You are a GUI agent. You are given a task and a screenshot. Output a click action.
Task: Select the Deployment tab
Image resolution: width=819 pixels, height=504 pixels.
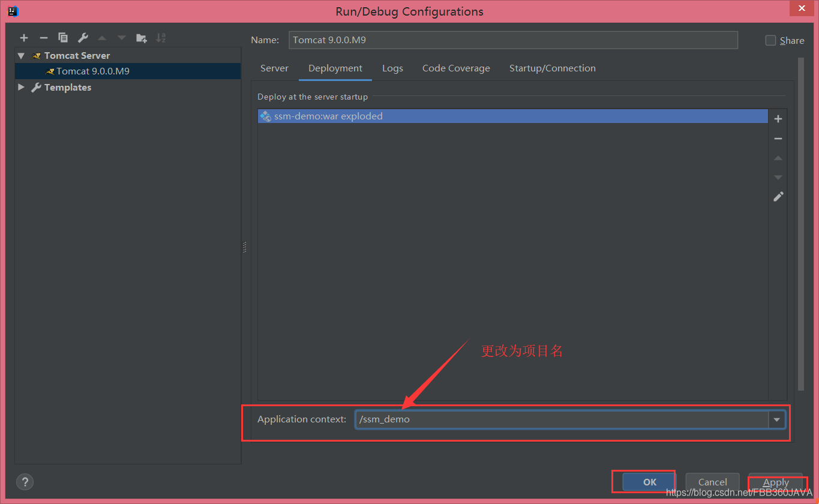tap(335, 68)
